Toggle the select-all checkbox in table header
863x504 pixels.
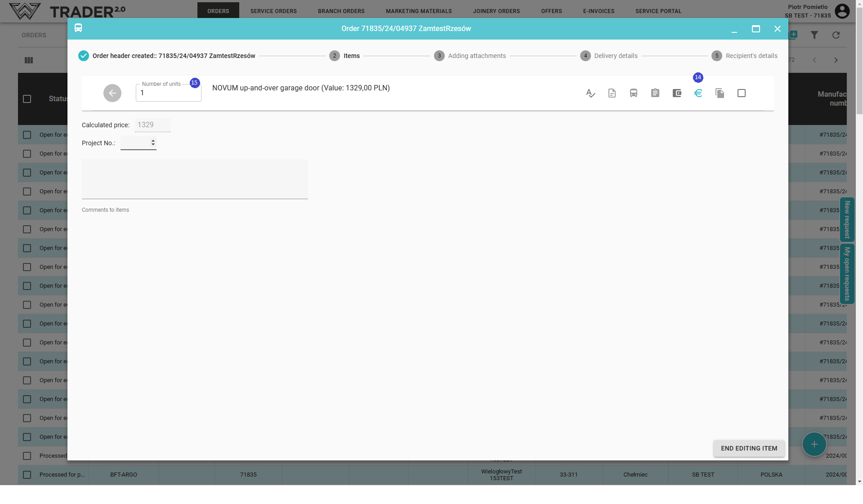coord(27,99)
